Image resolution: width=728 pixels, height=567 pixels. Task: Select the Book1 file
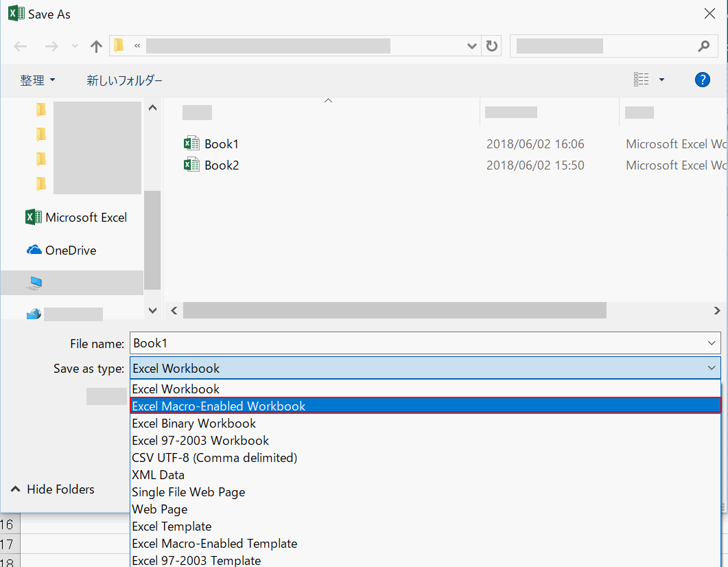[x=222, y=144]
